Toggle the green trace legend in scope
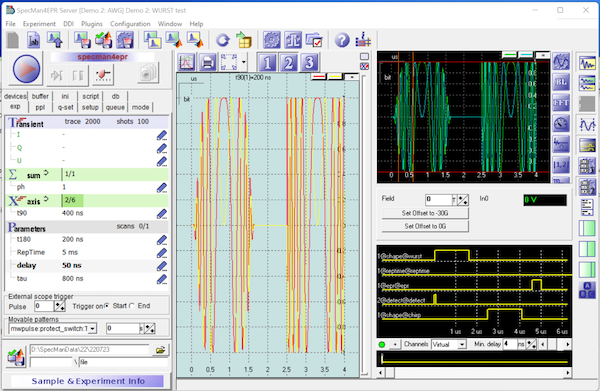 [509, 55]
